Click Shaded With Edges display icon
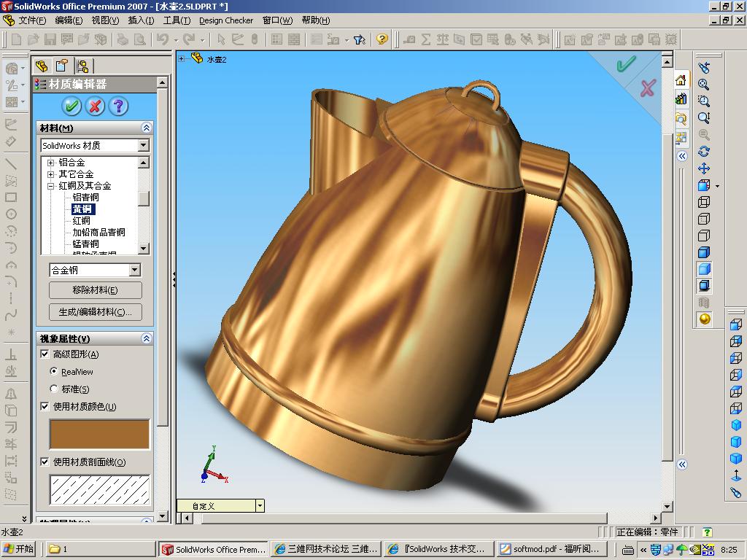Viewport: 747px width, 560px height. 704,252
